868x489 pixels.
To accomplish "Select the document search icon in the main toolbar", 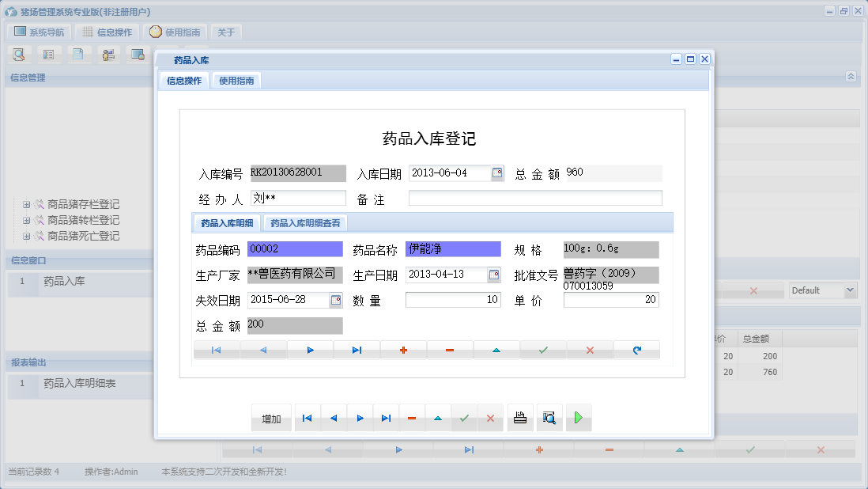I will (19, 54).
